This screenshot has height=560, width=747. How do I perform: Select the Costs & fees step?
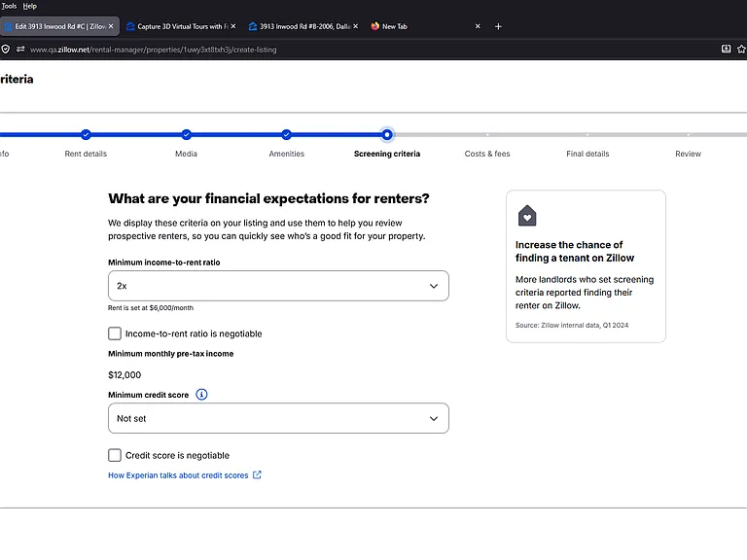pos(487,154)
